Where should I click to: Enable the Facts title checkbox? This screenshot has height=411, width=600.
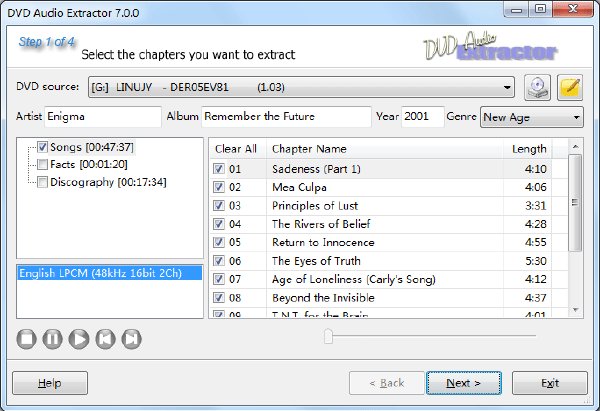click(x=42, y=165)
